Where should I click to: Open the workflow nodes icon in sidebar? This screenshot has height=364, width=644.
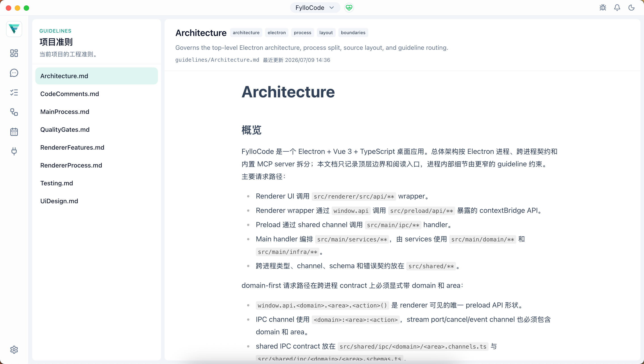coord(14,112)
